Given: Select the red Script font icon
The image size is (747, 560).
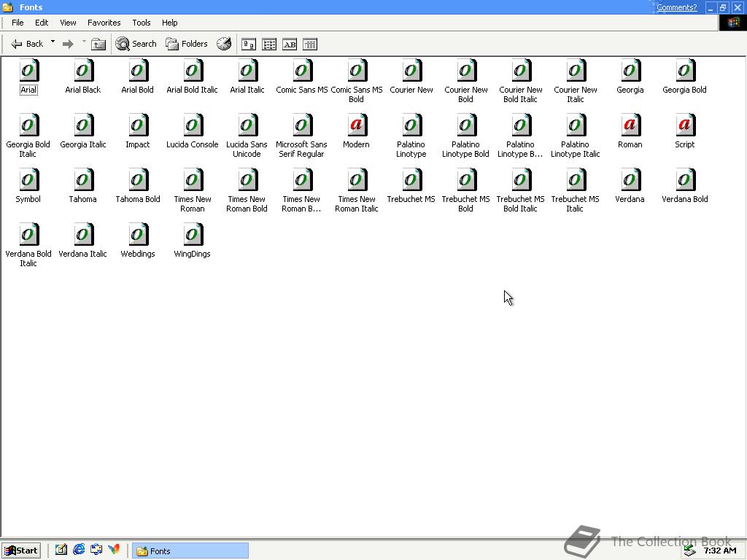Looking at the screenshot, I should point(685,125).
